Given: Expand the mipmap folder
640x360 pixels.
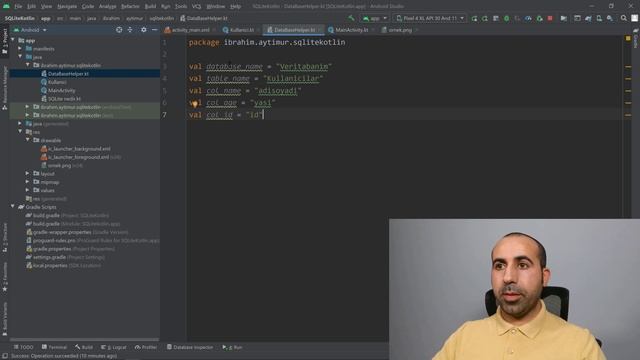Looking at the screenshot, I should click(x=28, y=182).
